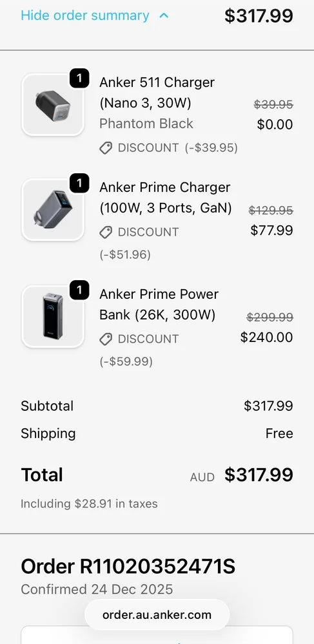
Task: Click the Free shipping value
Action: [279, 433]
